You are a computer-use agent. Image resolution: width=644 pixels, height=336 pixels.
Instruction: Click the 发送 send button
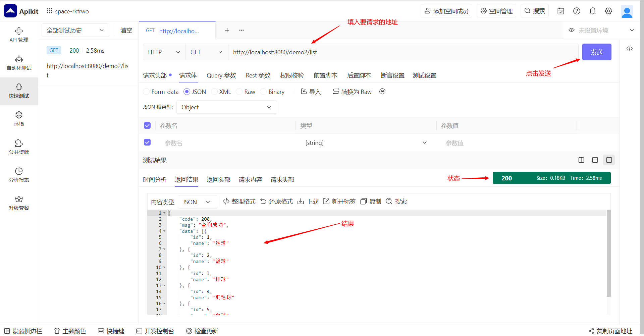[x=596, y=52]
